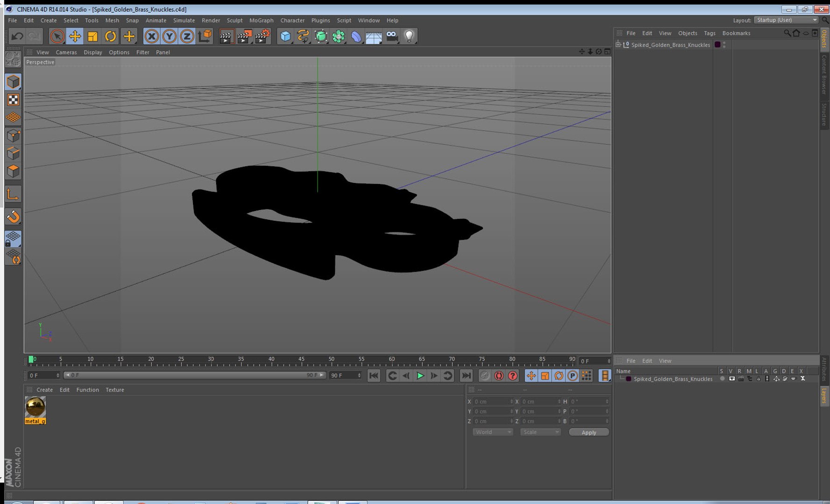
Task: Toggle X axis lock
Action: (151, 36)
